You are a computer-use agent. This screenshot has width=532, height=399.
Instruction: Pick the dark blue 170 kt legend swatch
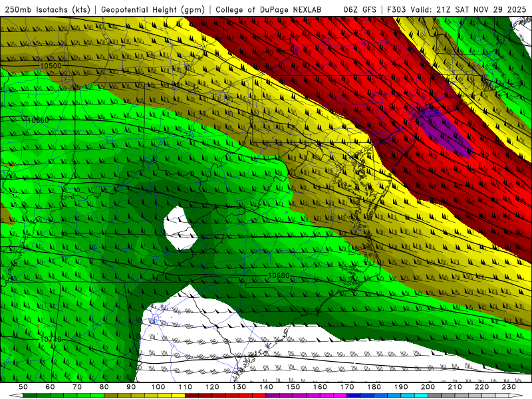click(354, 396)
